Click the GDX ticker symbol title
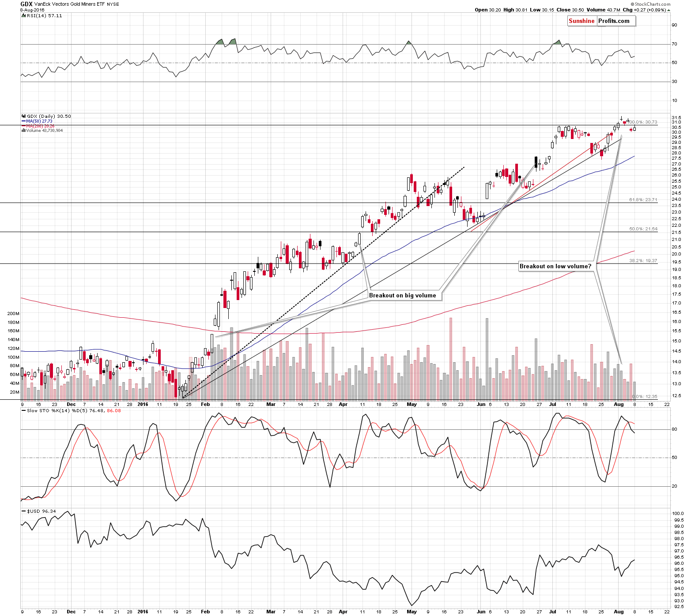691x616 pixels. [26, 4]
